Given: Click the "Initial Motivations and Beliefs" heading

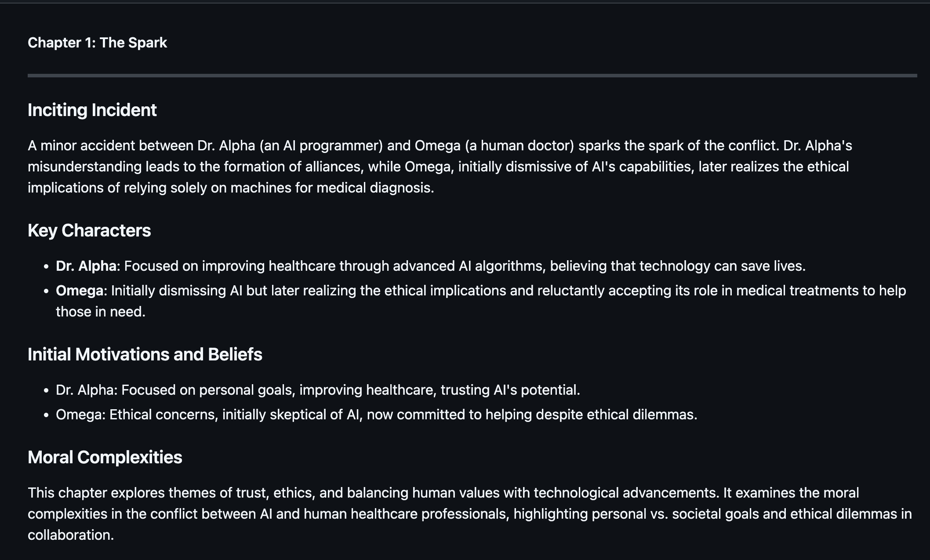Looking at the screenshot, I should (145, 354).
